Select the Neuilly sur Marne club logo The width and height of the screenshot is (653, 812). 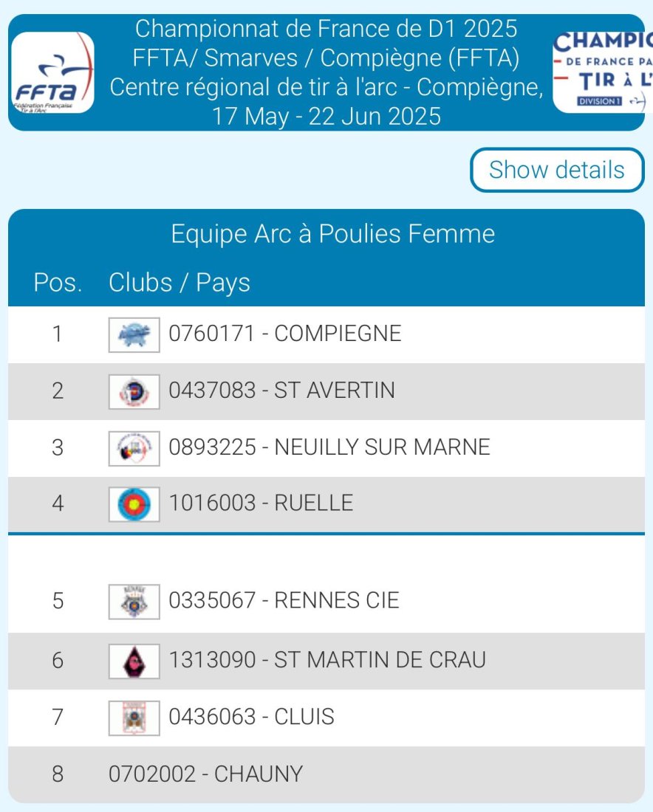click(134, 448)
